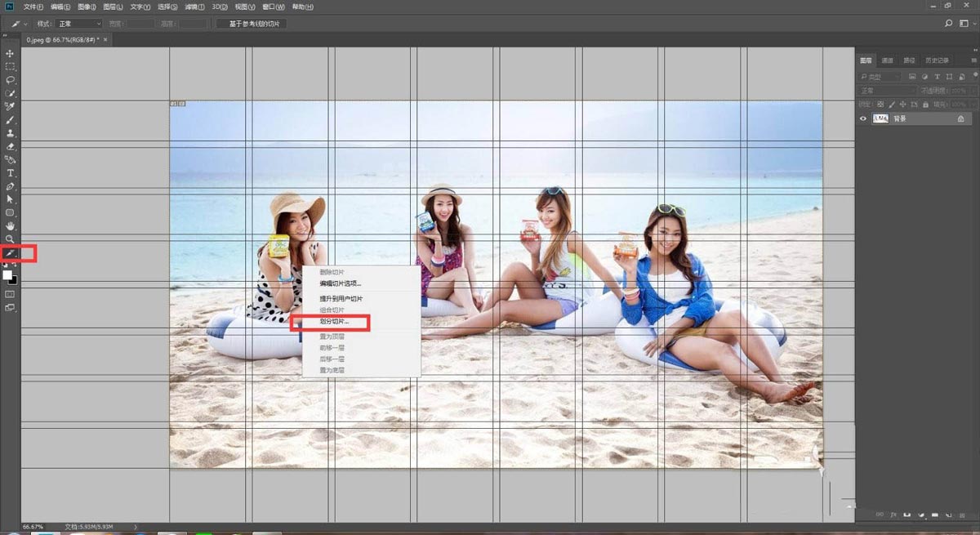
Task: Select the Pen tool
Action: coord(10,186)
